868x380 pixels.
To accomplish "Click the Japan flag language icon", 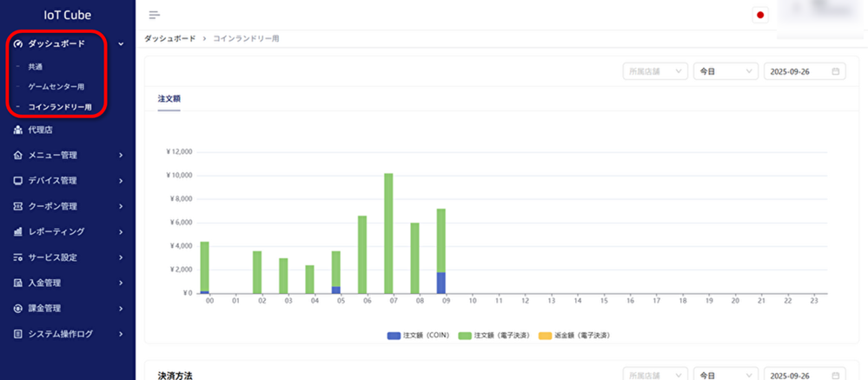I will point(760,15).
